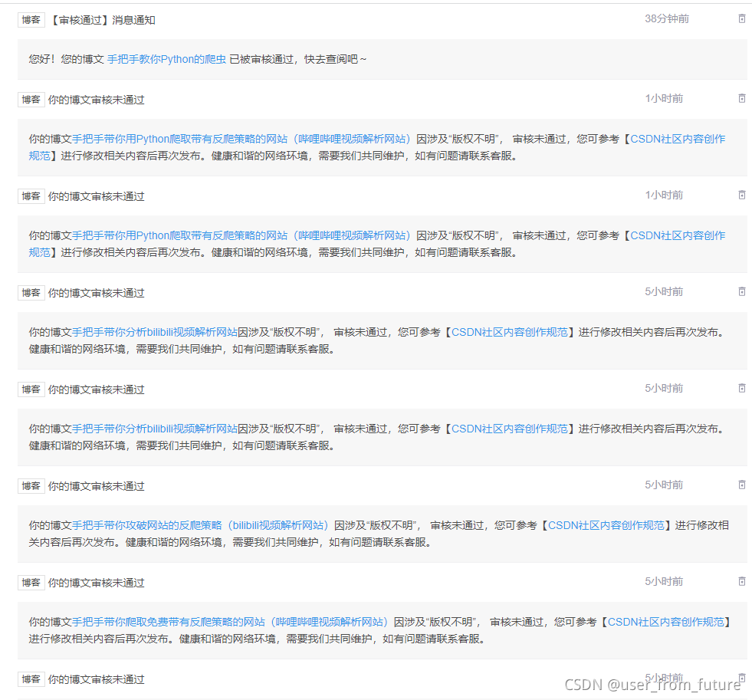Click trash icon on first 1小时前 rejection notice
The height and width of the screenshot is (700, 752).
coord(741,98)
